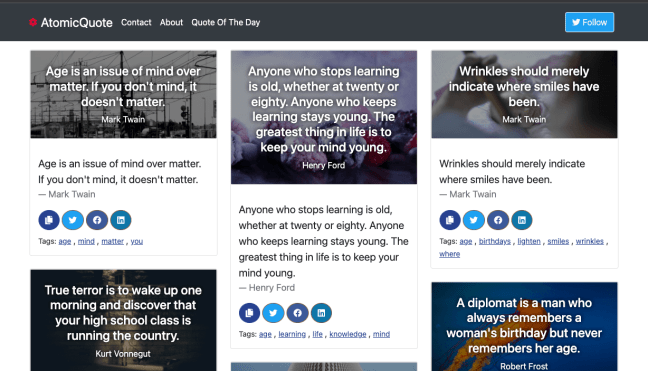
Task: Share Henry Ford quote on LinkedIn
Action: (x=321, y=313)
